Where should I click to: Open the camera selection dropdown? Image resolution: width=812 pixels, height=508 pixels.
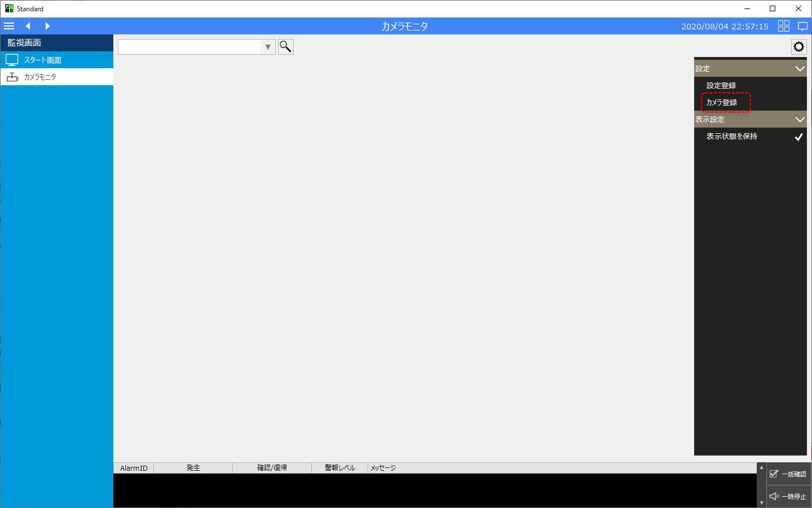(x=267, y=46)
